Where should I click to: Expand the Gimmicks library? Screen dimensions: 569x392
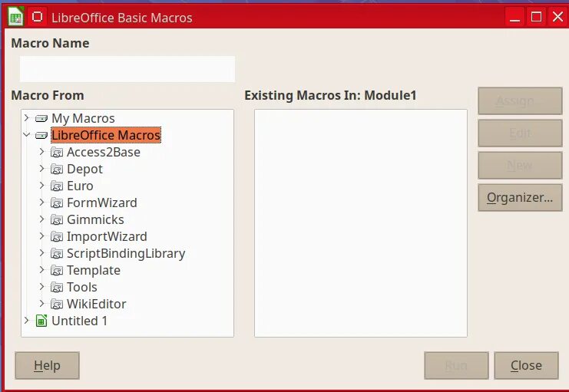tap(41, 219)
